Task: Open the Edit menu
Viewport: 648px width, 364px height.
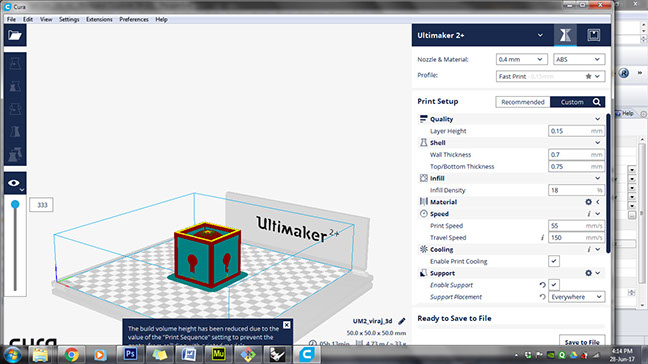Action: (28, 19)
